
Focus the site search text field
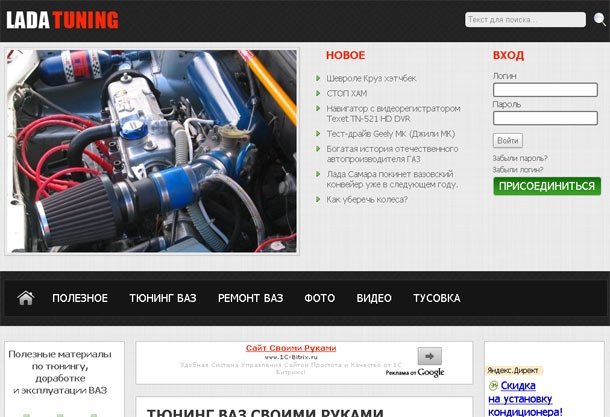point(525,20)
